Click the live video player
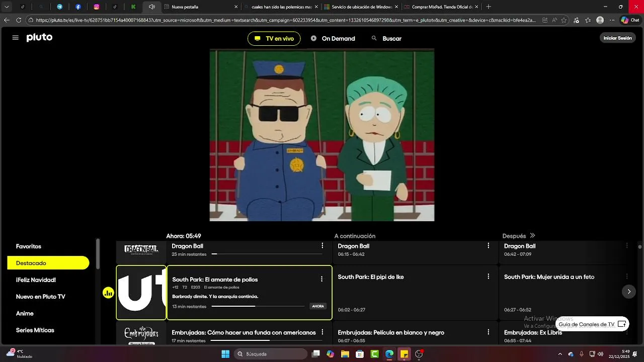Image resolution: width=644 pixels, height=362 pixels. click(x=322, y=135)
